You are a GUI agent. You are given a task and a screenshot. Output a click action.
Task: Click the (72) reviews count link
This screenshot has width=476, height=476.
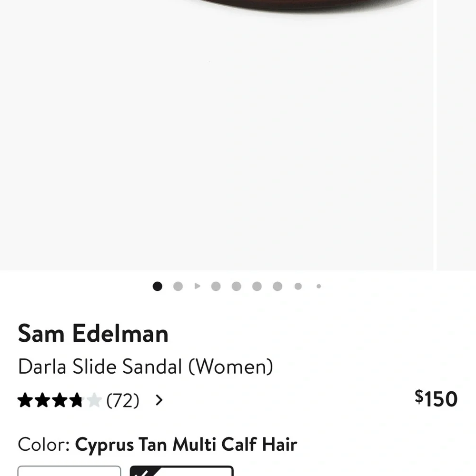(x=122, y=400)
